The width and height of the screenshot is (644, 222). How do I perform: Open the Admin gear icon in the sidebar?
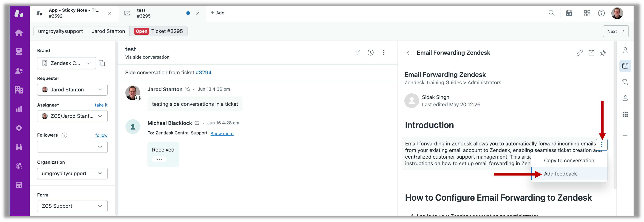point(19,128)
